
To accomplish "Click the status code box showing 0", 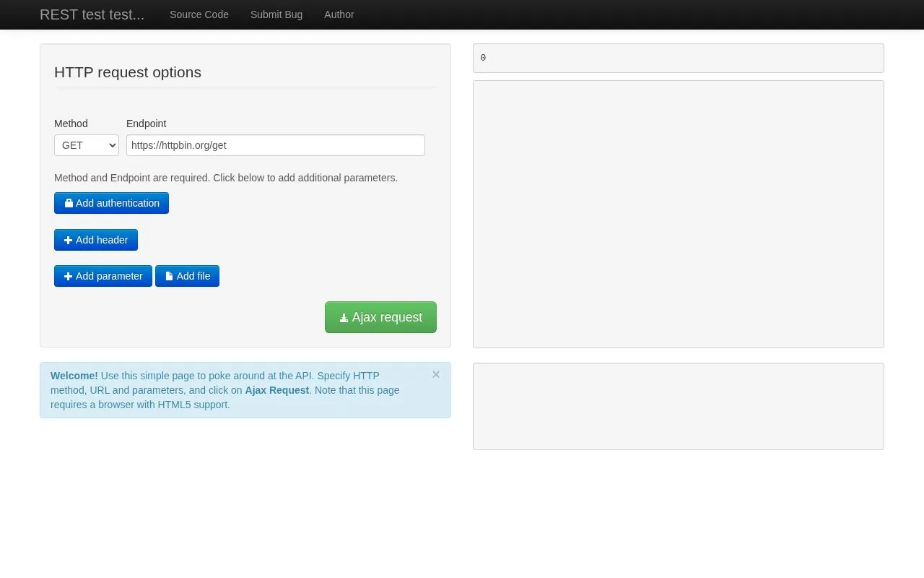I will [679, 58].
